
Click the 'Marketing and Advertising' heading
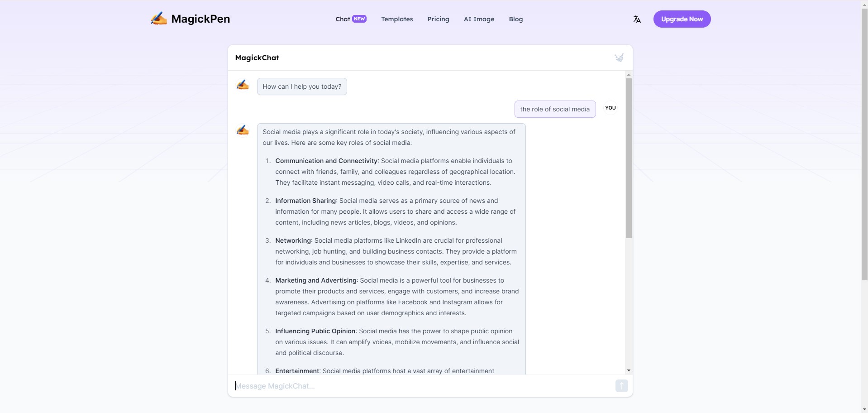(x=316, y=280)
